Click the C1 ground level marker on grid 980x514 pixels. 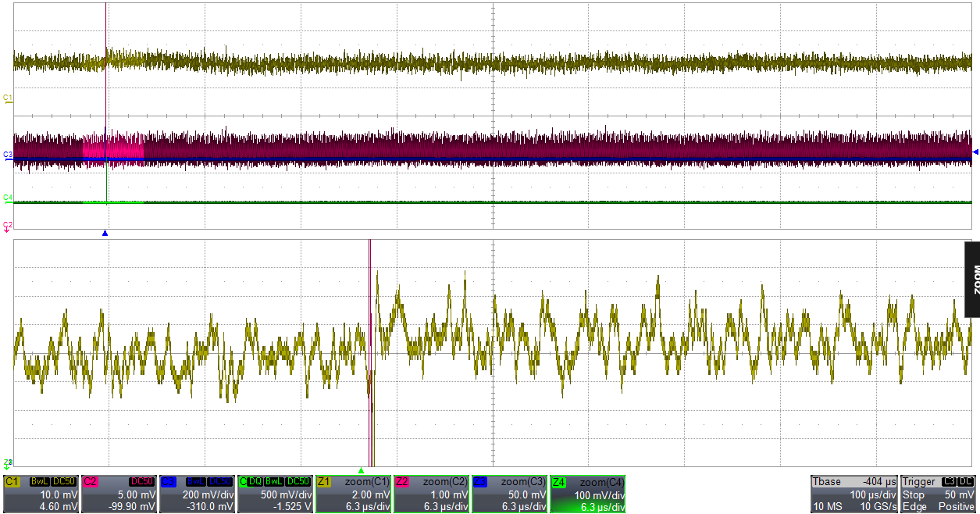pos(8,98)
